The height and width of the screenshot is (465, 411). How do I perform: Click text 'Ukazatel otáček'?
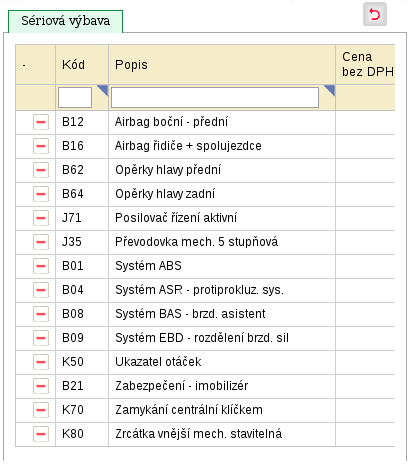(158, 362)
